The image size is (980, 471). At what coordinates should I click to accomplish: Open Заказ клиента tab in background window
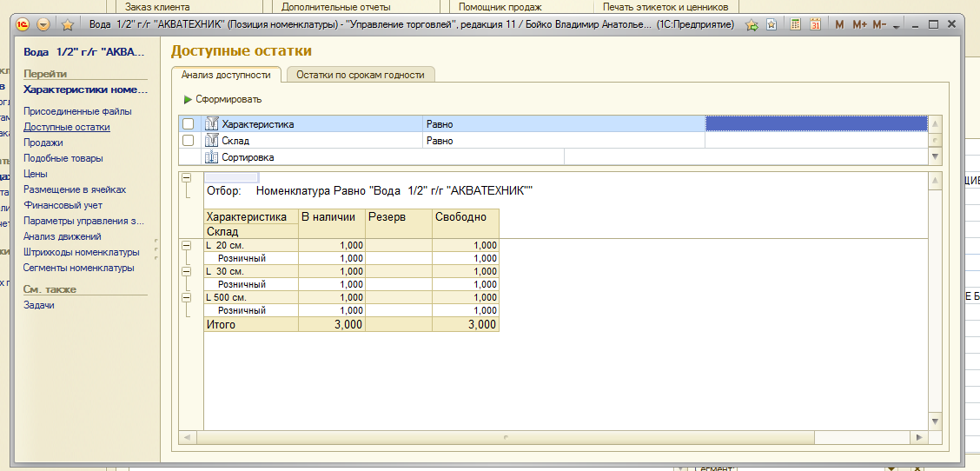(x=157, y=7)
